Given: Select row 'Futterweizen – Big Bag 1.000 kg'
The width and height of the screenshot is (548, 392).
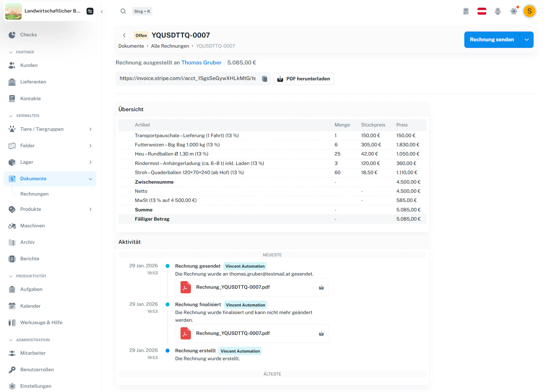Looking at the screenshot, I should coord(272,145).
